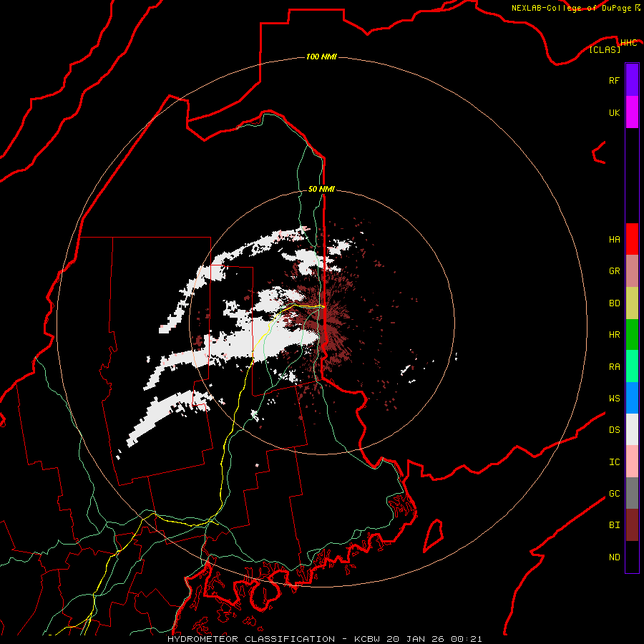The height and width of the screenshot is (644, 644).
Task: Click the BI legend label
Action: click(x=614, y=525)
